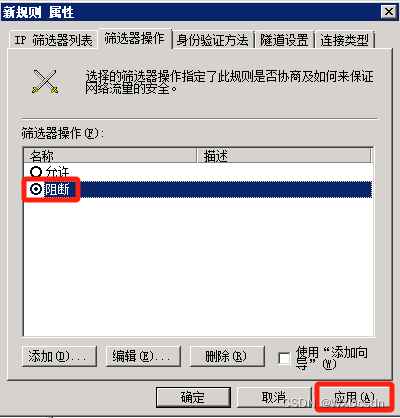Viewport: 400px width, 418px height.
Task: Select the 隧道设置 tab
Action: 284,41
